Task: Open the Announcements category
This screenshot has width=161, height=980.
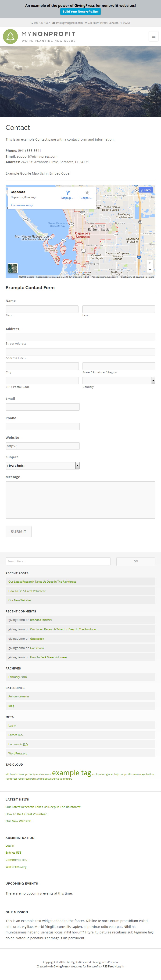Action: tap(19, 696)
